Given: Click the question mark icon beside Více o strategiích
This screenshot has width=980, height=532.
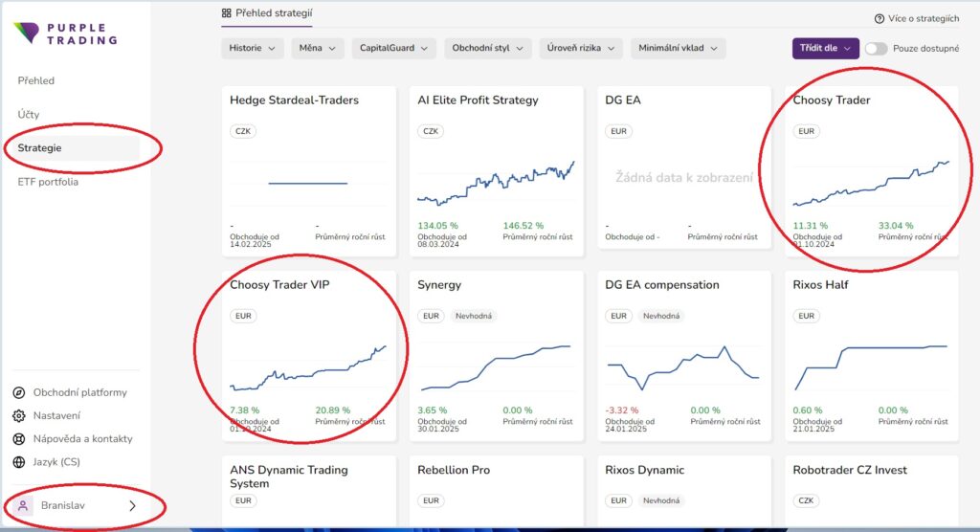Looking at the screenshot, I should pyautogui.click(x=879, y=19).
